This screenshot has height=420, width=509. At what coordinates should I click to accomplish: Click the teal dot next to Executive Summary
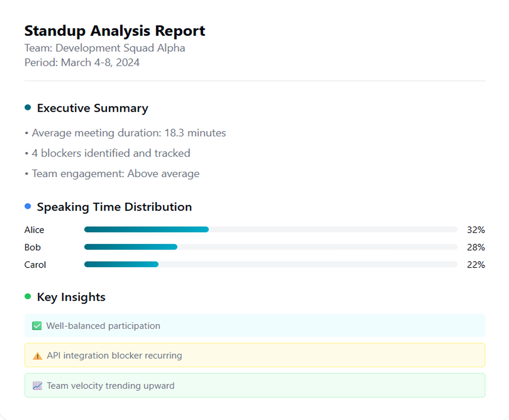coord(28,108)
